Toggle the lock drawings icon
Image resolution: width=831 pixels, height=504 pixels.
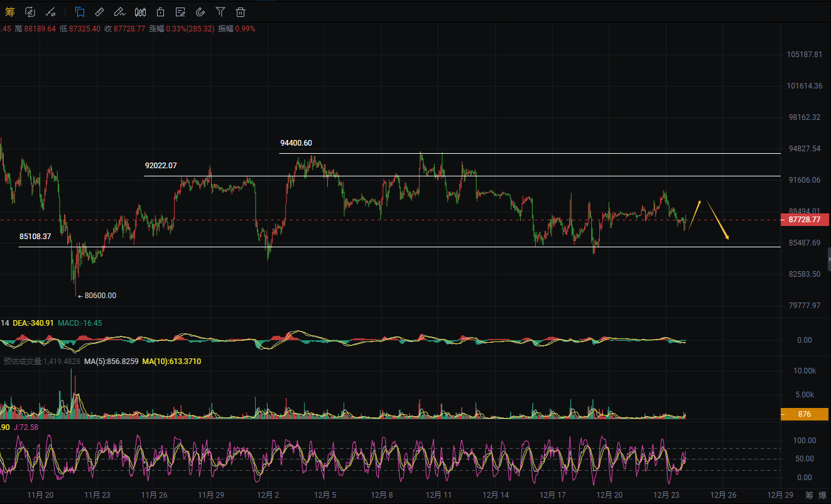[x=161, y=11]
